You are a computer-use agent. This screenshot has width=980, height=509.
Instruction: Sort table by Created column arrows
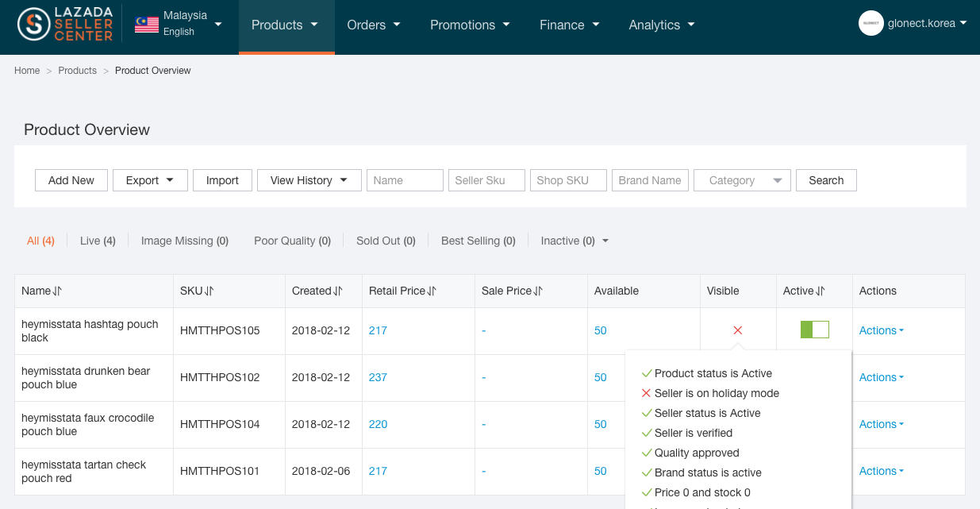pyautogui.click(x=338, y=291)
